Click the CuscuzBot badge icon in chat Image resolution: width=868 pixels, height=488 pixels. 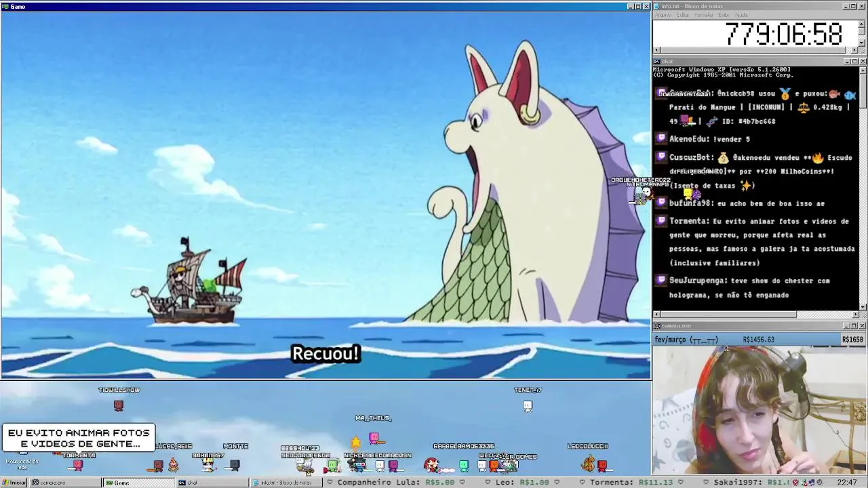click(661, 157)
